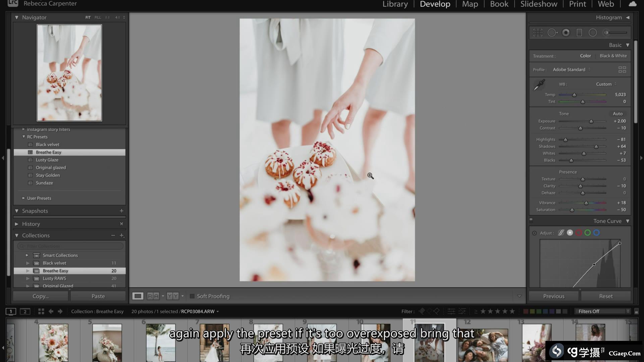Click the Reset button
Viewport: 644px width, 362px height.
[x=606, y=296]
